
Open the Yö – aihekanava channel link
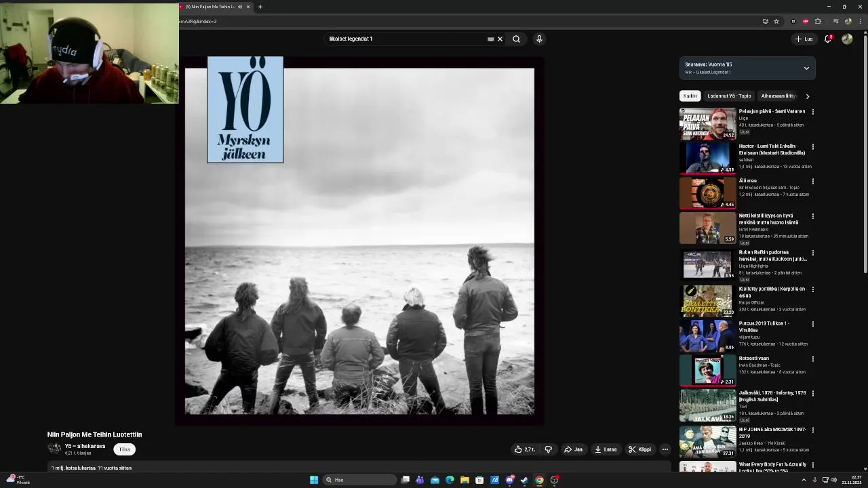85,446
